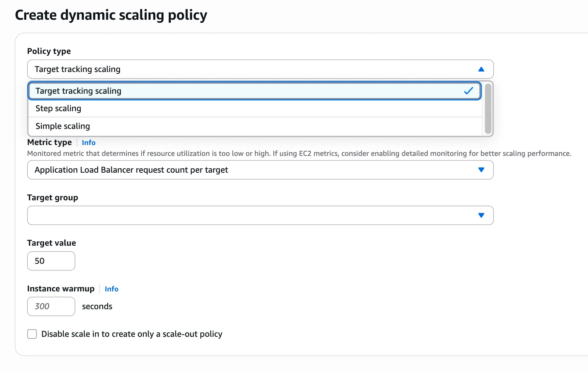Click the Policy type heading label
The height and width of the screenshot is (371, 588).
(x=49, y=51)
